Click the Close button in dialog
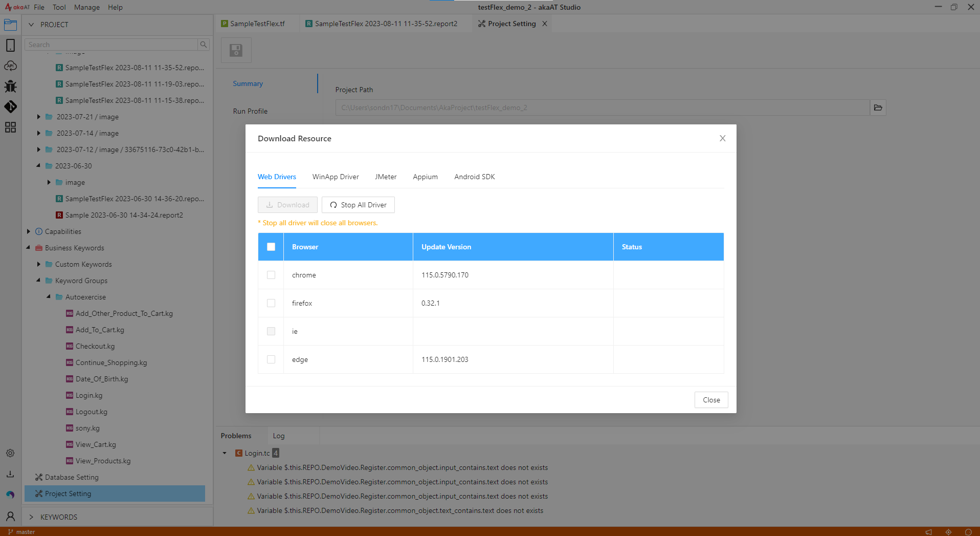The width and height of the screenshot is (980, 536). (x=711, y=400)
